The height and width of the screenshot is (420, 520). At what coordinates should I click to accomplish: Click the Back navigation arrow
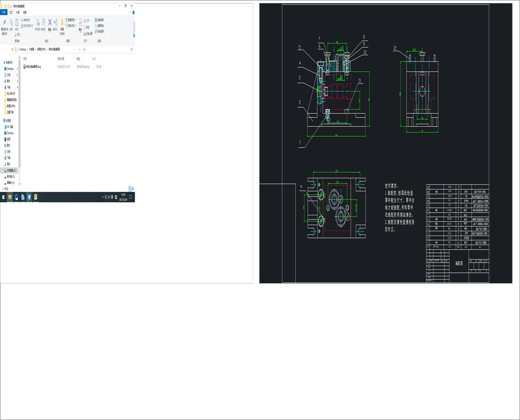coord(3,49)
